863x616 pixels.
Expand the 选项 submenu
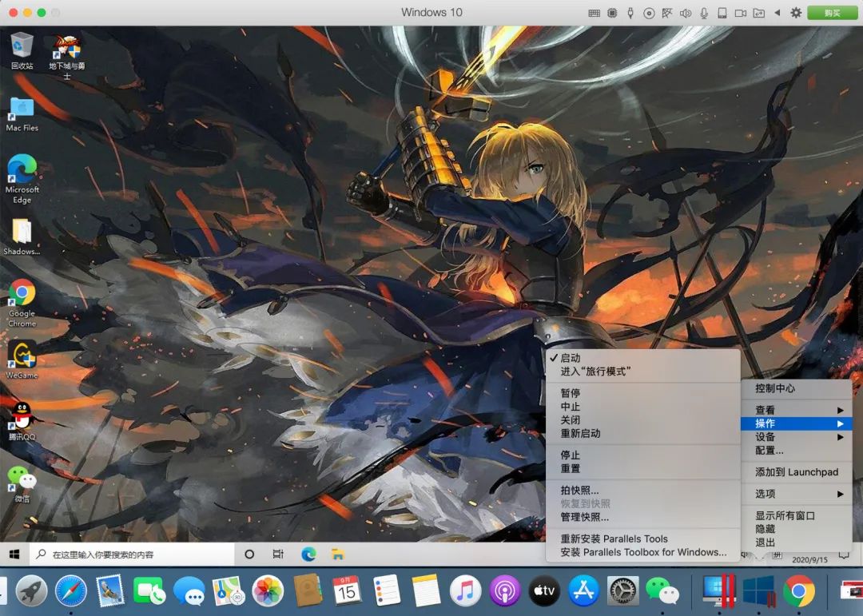tap(796, 494)
